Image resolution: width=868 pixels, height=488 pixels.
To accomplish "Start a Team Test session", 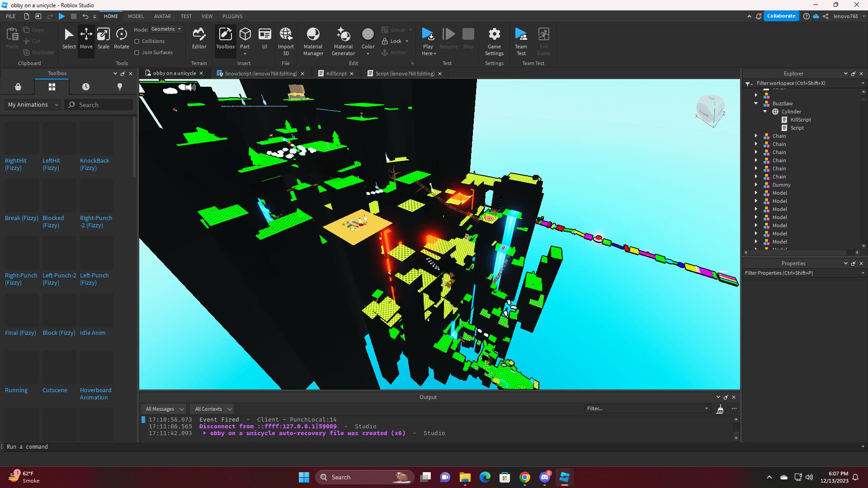I will pos(521,40).
